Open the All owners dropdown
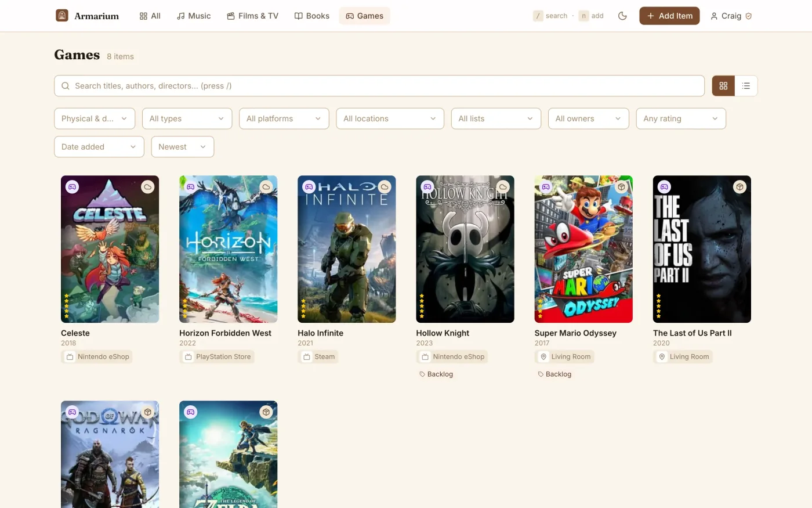Image resolution: width=812 pixels, height=508 pixels. point(589,118)
